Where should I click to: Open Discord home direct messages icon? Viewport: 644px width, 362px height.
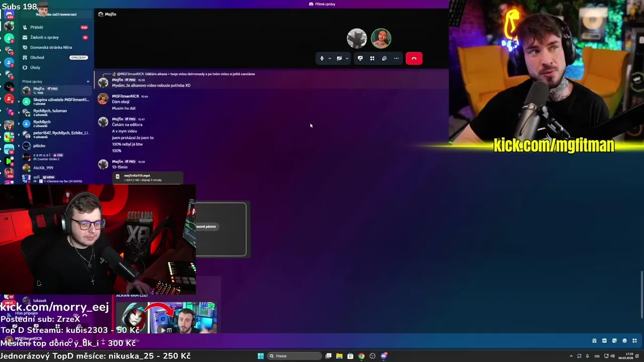click(9, 15)
